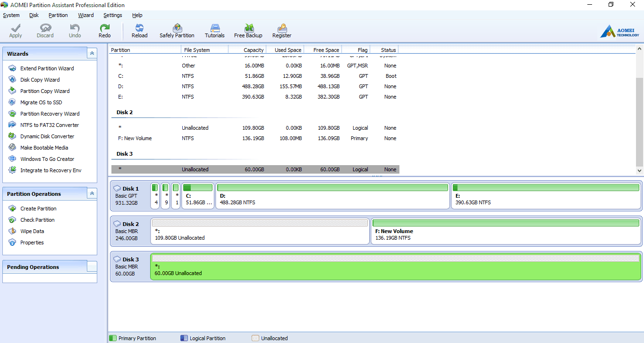
Task: Click the Properties icon in Partition Operations
Action: [x=12, y=243]
